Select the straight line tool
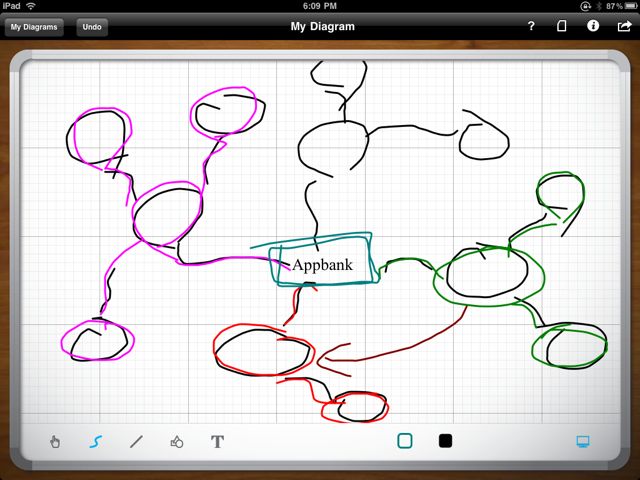The height and width of the screenshot is (480, 640). click(x=136, y=442)
